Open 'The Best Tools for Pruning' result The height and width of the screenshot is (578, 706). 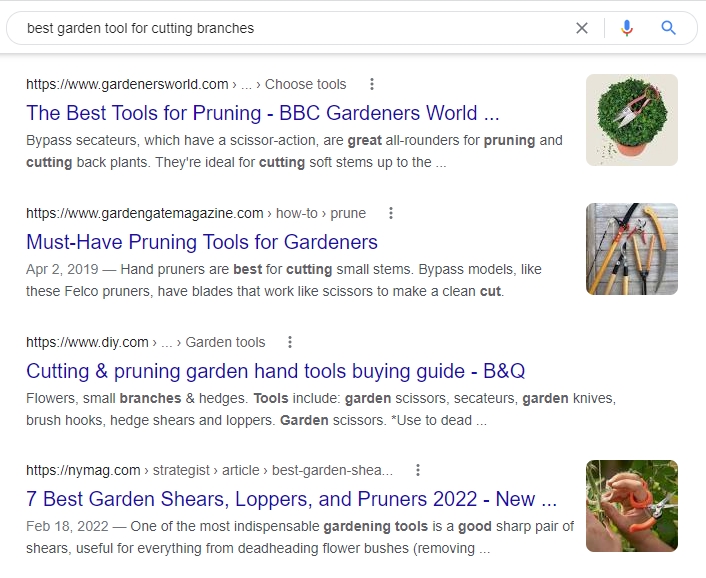point(262,113)
